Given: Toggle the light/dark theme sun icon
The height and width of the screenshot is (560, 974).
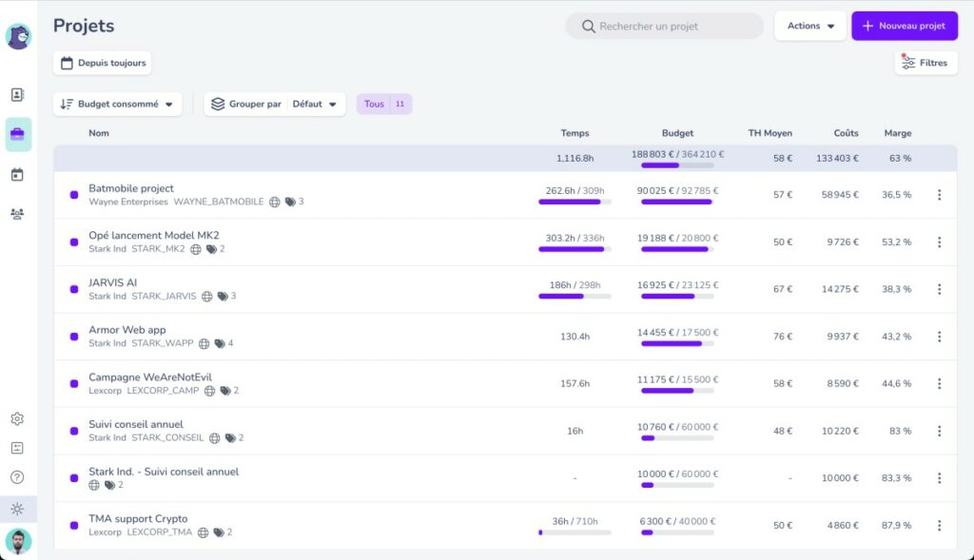Looking at the screenshot, I should point(17,509).
